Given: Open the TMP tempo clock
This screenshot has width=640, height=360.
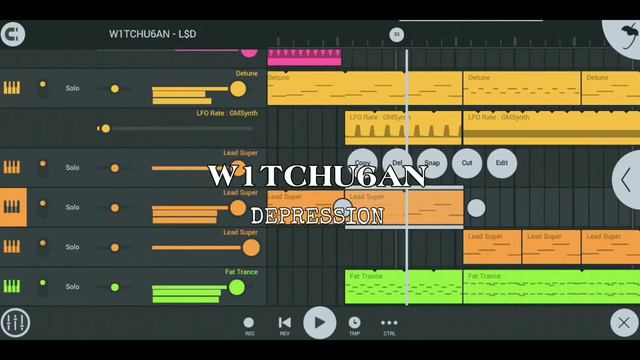Looking at the screenshot, I should 354,326.
